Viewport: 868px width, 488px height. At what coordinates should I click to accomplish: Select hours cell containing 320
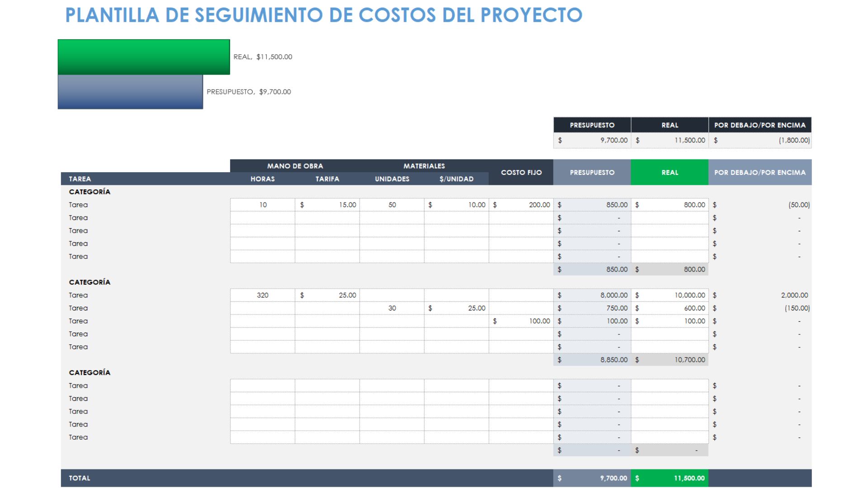tap(263, 295)
